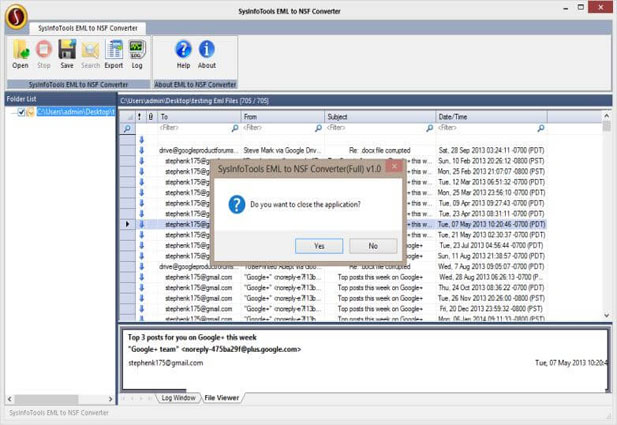Select the SysInfoTools EML to NSF Converter ribbon tab
The width and height of the screenshot is (617, 425).
(88, 28)
